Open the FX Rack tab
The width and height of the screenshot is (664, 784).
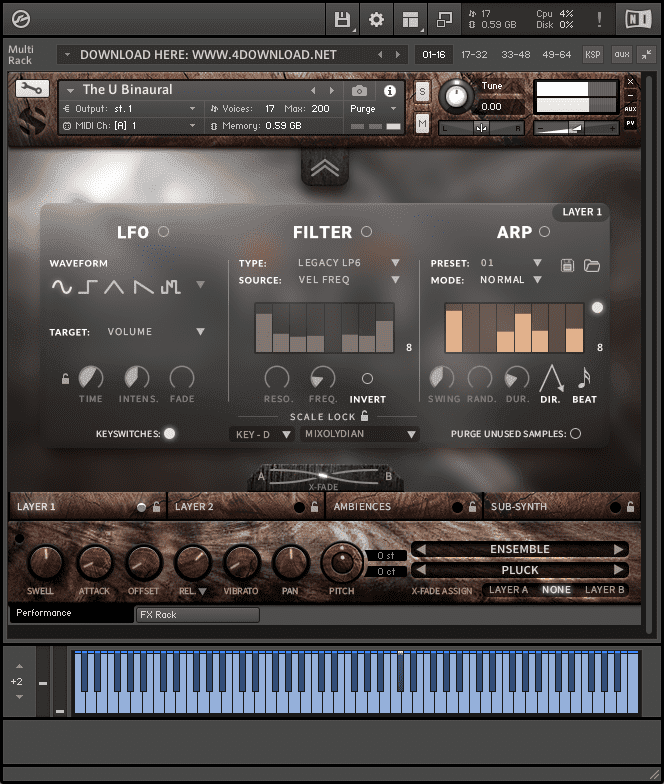click(198, 614)
